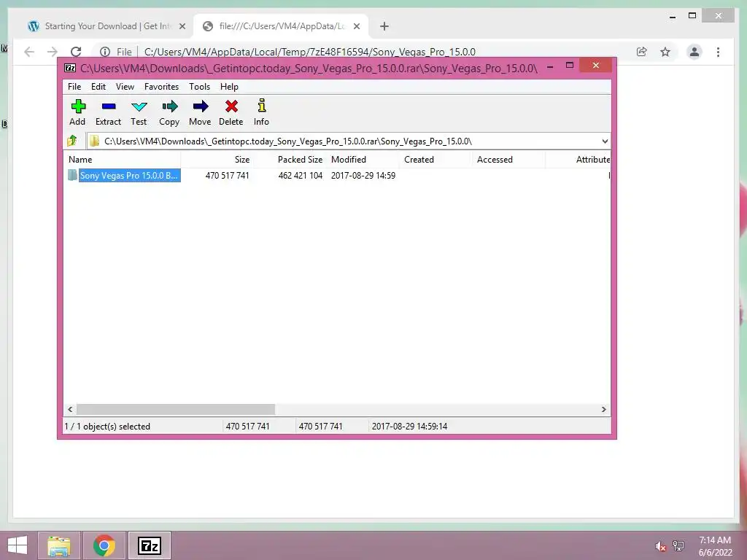Open the taskbar clock showing 7:14 AM
The height and width of the screenshot is (560, 747).
[715, 546]
